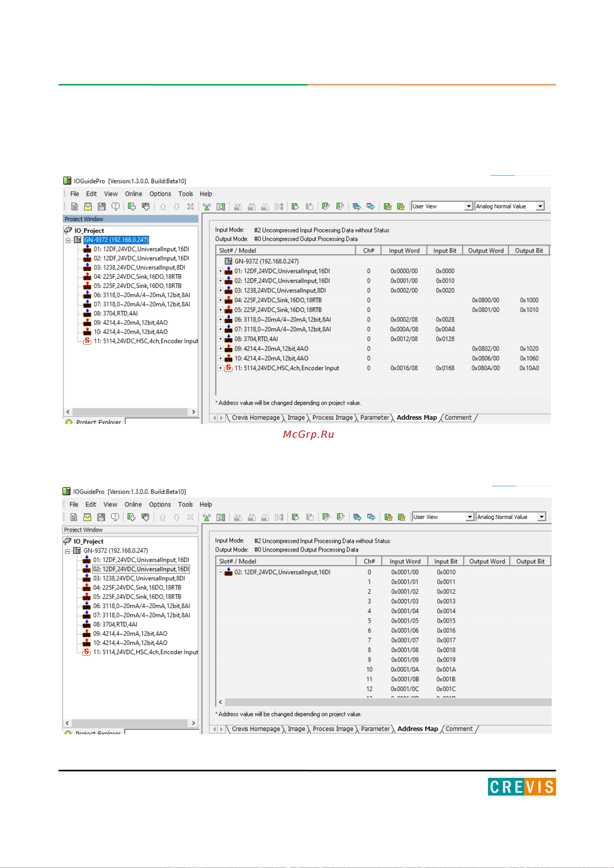Expand slot 09 4214 row in upper Address Map
The width and height of the screenshot is (614, 868).
tap(220, 348)
